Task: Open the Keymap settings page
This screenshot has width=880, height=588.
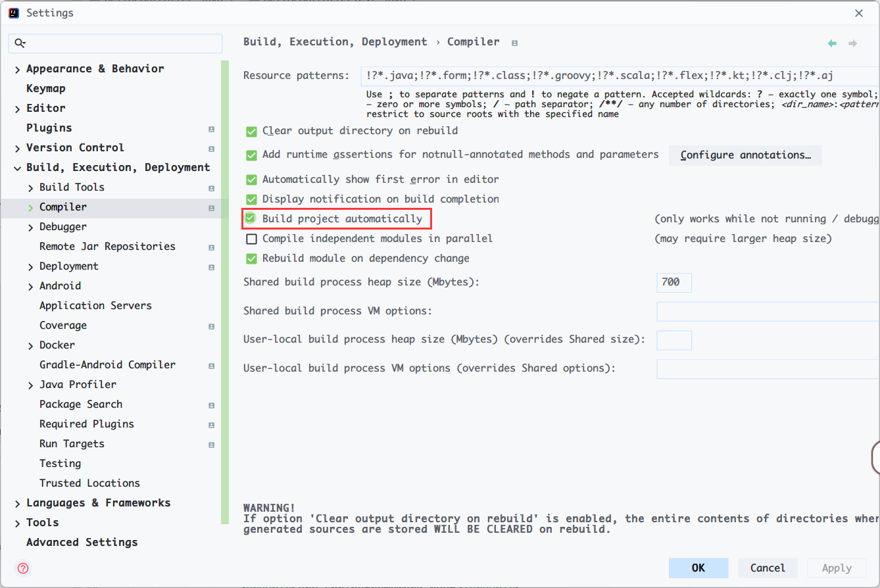Action: tap(46, 88)
